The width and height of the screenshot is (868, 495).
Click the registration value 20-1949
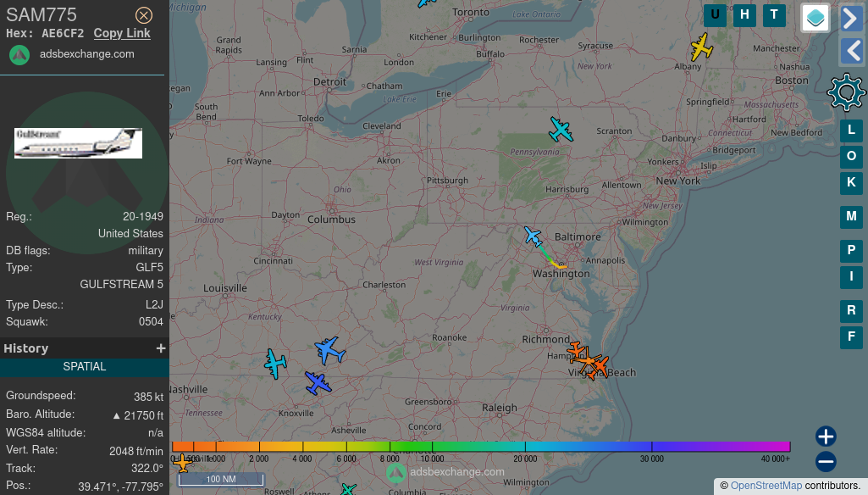[x=143, y=217]
